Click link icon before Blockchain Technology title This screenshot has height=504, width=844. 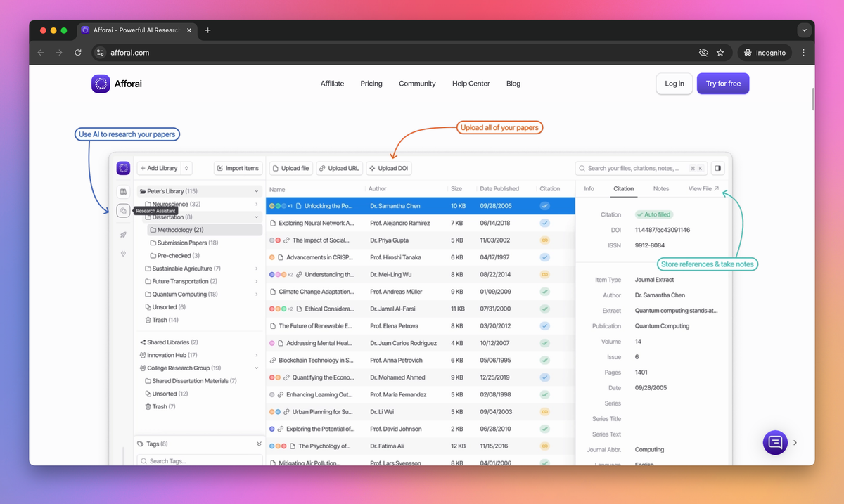click(x=273, y=361)
